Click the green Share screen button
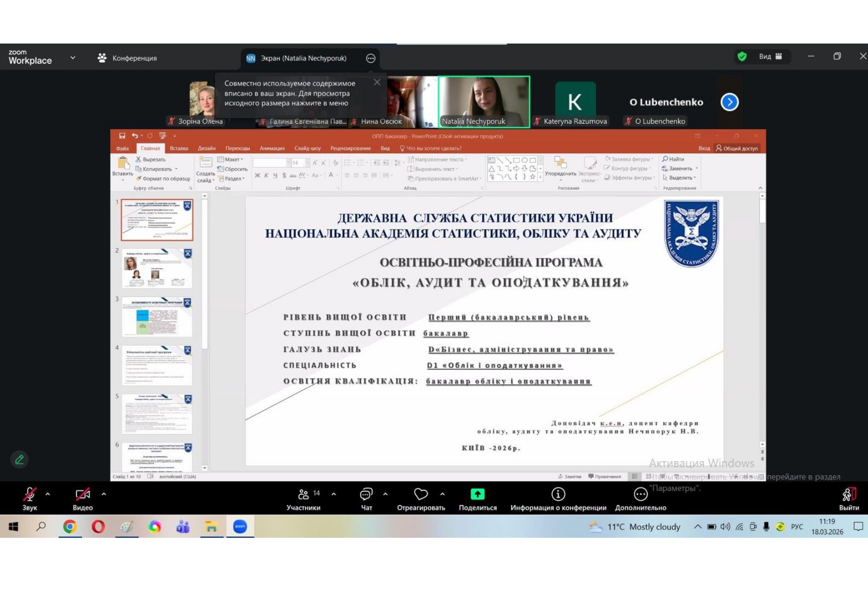The width and height of the screenshot is (868, 614). tap(477, 494)
